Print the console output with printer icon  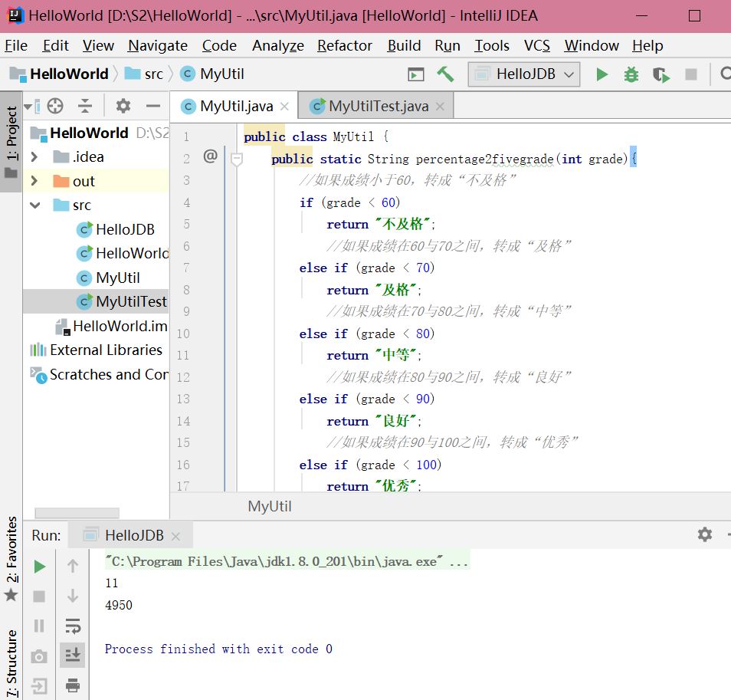pos(73,685)
